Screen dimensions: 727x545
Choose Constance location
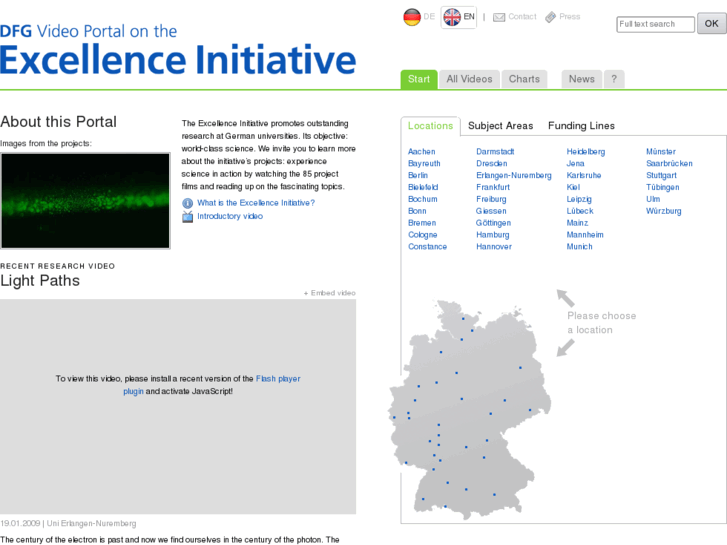(427, 247)
